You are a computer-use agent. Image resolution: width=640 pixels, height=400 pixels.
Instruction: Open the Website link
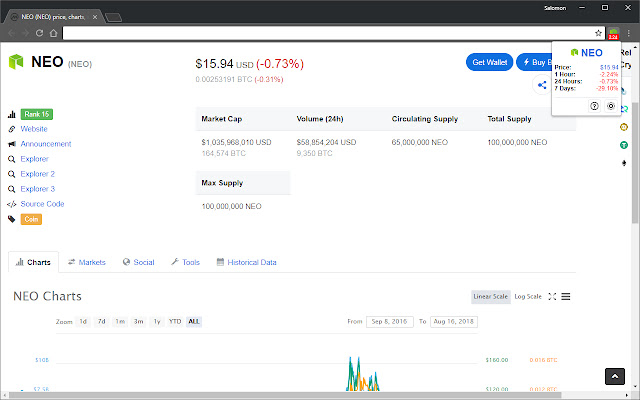(x=34, y=129)
